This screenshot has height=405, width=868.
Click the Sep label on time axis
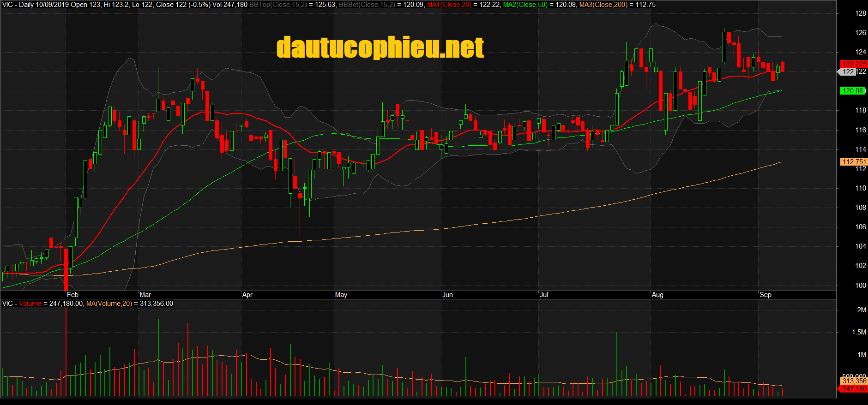coord(765,295)
